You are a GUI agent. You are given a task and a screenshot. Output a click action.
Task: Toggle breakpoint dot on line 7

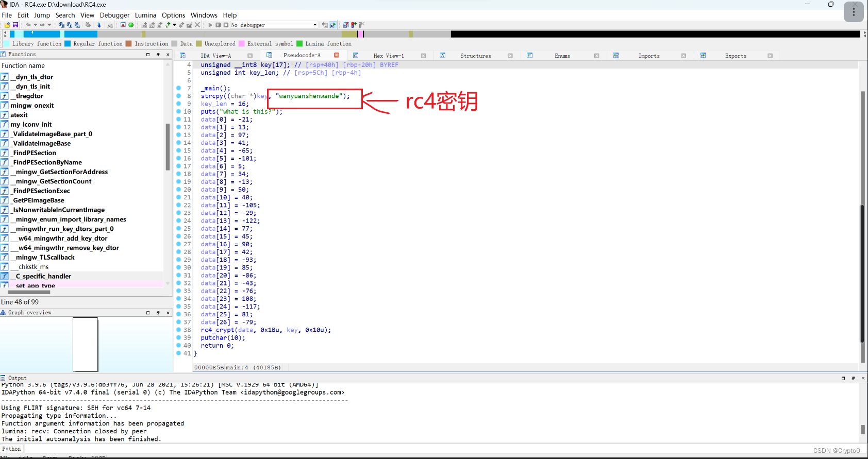click(x=179, y=88)
